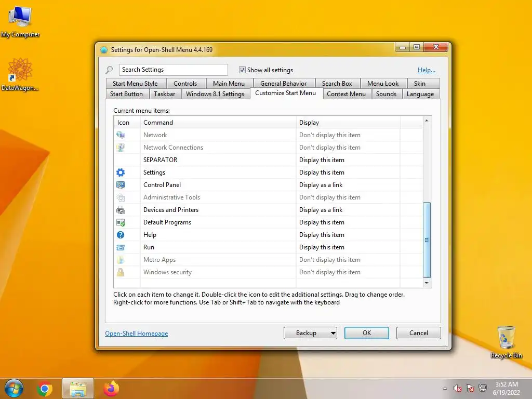The image size is (532, 399).
Task: Visit the Open-Shell Homepage link
Action: [x=137, y=334]
